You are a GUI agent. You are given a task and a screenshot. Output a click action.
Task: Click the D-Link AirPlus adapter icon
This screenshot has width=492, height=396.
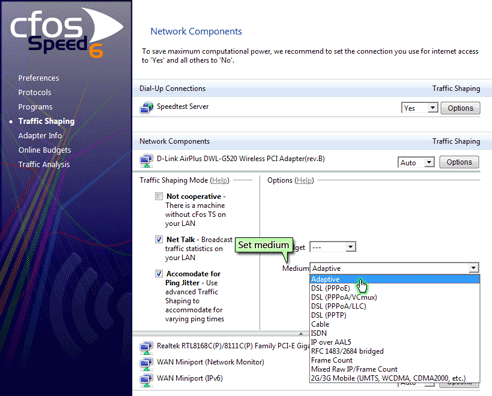(x=146, y=160)
